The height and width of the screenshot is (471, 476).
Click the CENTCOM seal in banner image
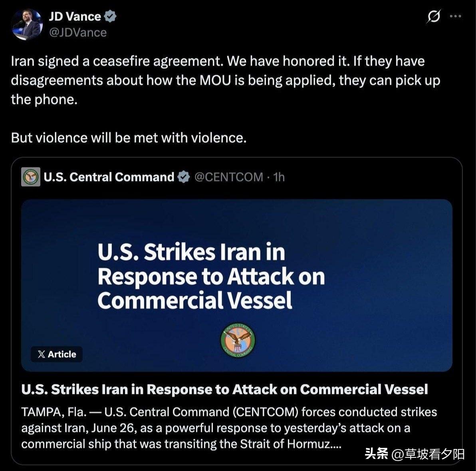[238, 340]
